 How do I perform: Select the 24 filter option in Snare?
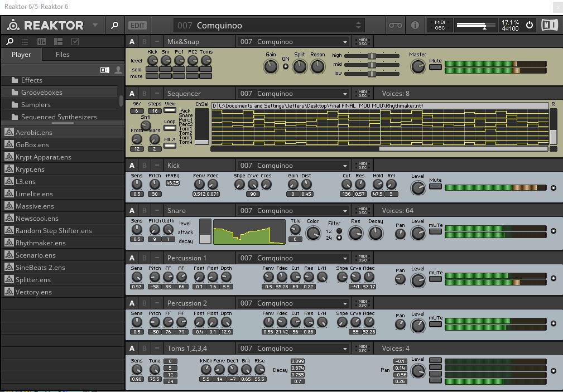[339, 238]
